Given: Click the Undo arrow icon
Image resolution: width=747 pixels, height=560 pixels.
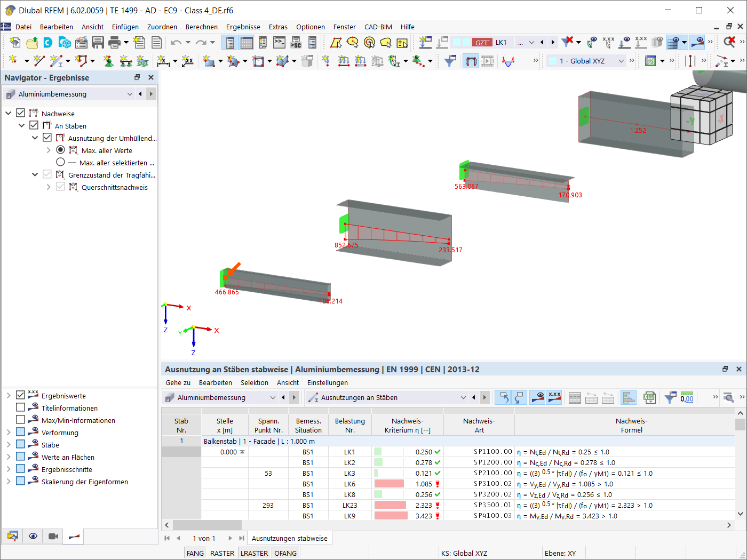Looking at the screenshot, I should pos(176,43).
